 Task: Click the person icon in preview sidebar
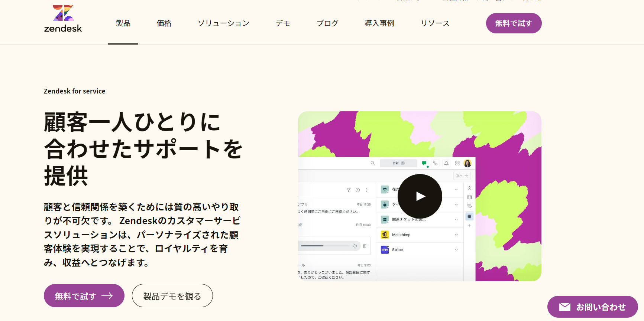coord(469,188)
